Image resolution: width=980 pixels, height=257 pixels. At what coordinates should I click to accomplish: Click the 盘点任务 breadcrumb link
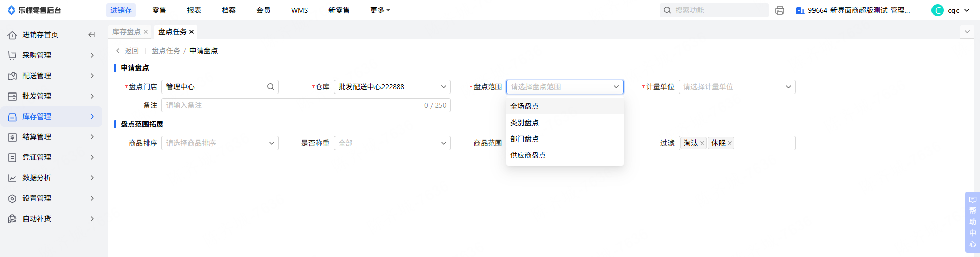coord(165,51)
